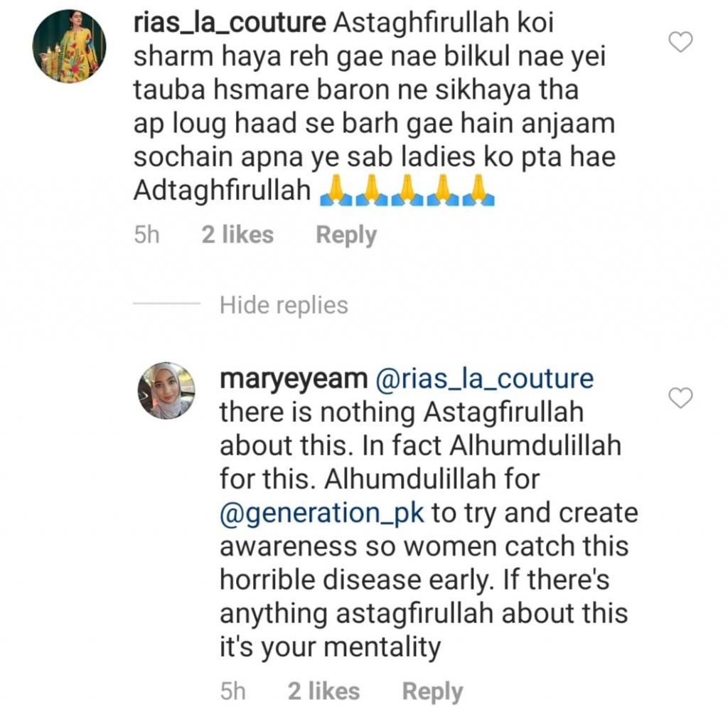Image resolution: width=728 pixels, height=712 pixels.
Task: Reply to the rias_la_couture comment
Action: [x=346, y=235]
